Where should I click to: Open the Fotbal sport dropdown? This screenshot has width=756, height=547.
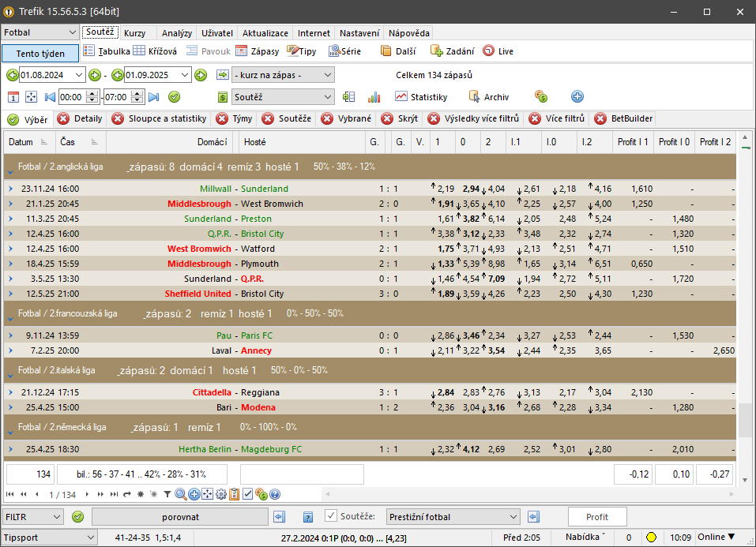(x=40, y=32)
